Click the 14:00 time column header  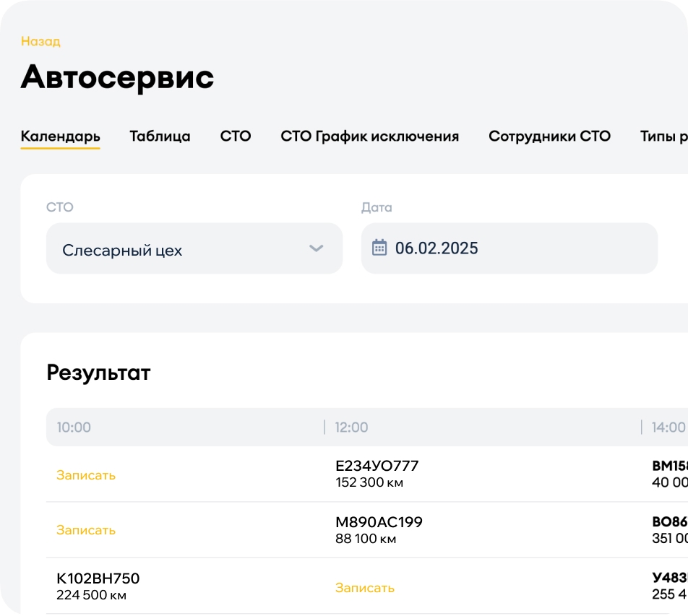point(668,428)
